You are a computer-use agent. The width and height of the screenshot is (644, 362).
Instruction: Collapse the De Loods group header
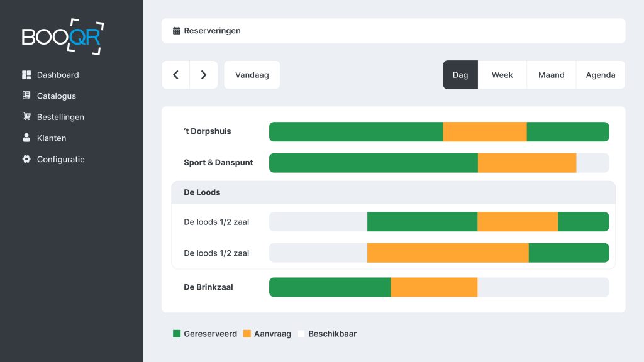click(393, 192)
